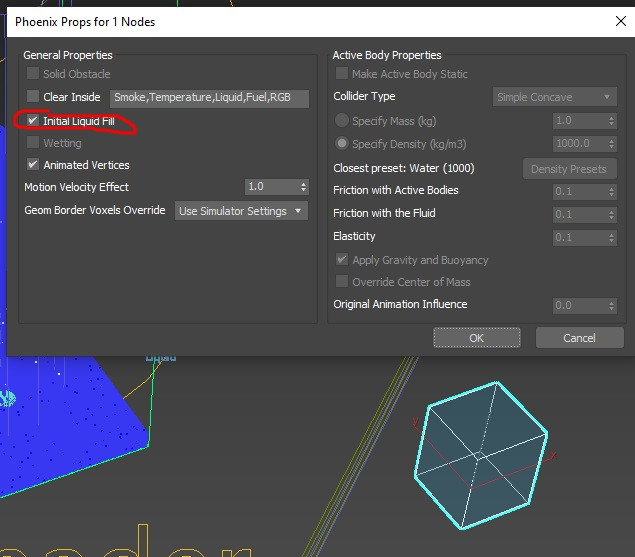Image resolution: width=635 pixels, height=557 pixels.
Task: Click the Specify Density value field
Action: pos(580,143)
